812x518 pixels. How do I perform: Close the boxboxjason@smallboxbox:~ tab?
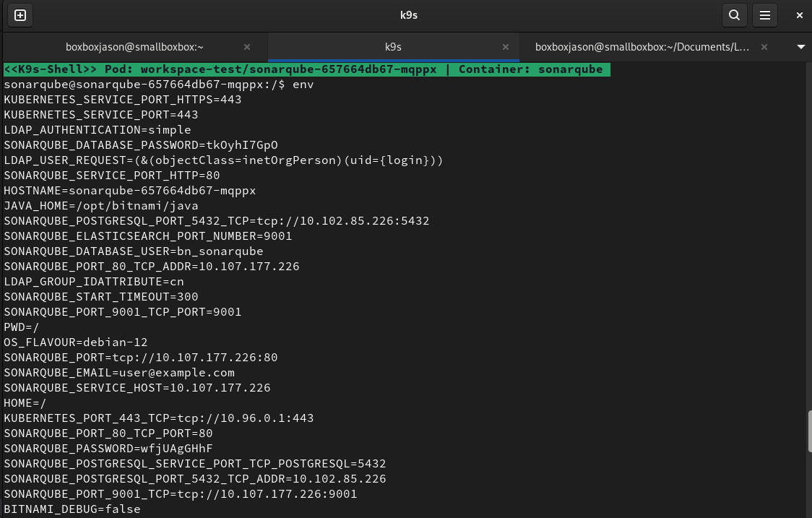point(247,47)
